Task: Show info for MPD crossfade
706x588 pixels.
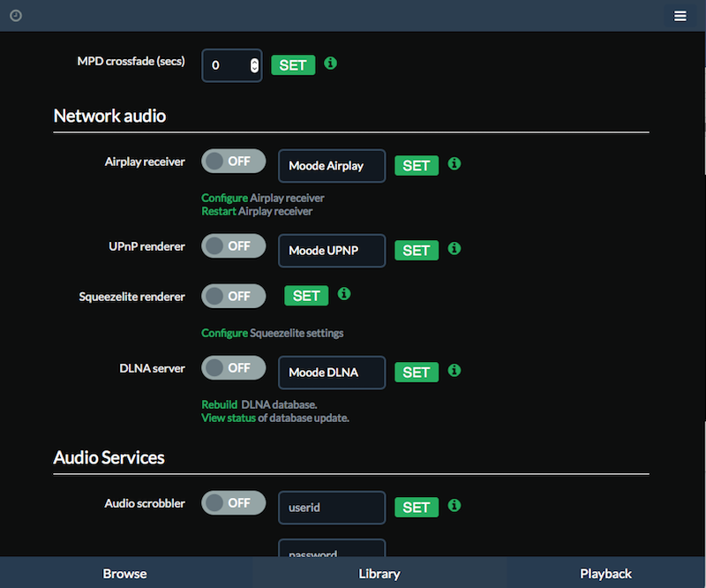Action: [x=330, y=63]
